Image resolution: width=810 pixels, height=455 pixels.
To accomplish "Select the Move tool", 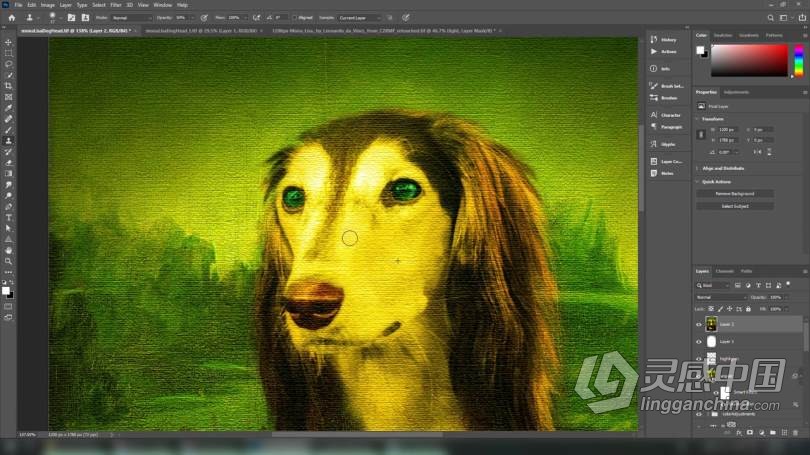I will tap(8, 42).
